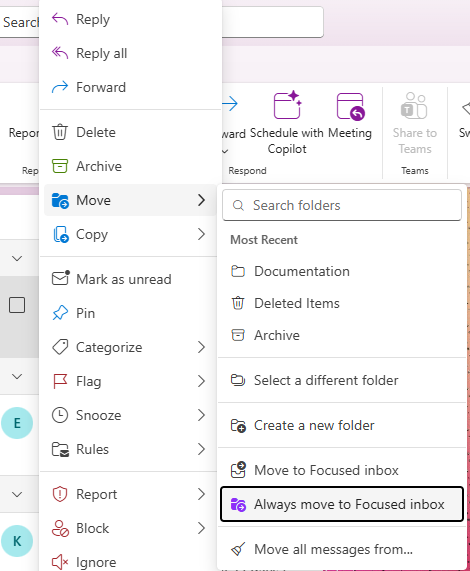Click the Block people icon

click(x=60, y=528)
